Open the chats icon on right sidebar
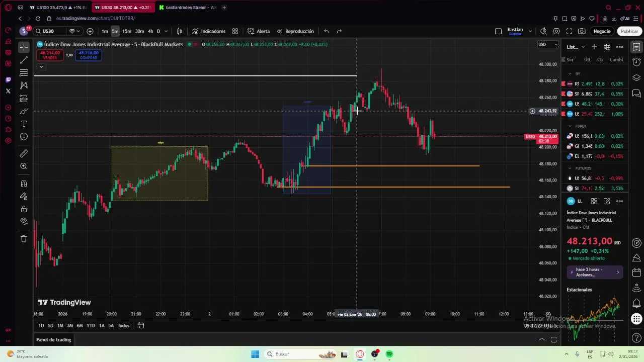 pos(636,94)
